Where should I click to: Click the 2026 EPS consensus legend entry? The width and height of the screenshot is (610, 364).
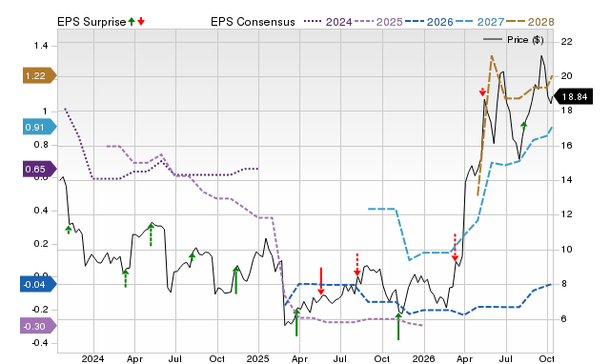tap(429, 22)
